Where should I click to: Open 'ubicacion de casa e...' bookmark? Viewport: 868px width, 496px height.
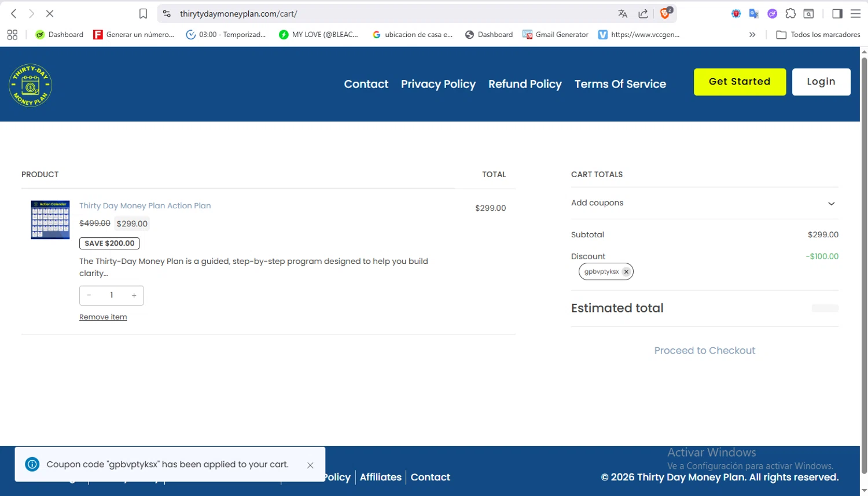[x=412, y=35]
